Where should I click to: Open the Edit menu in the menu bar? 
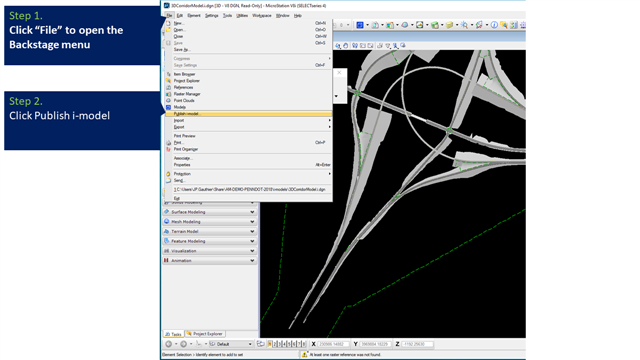[x=180, y=16]
